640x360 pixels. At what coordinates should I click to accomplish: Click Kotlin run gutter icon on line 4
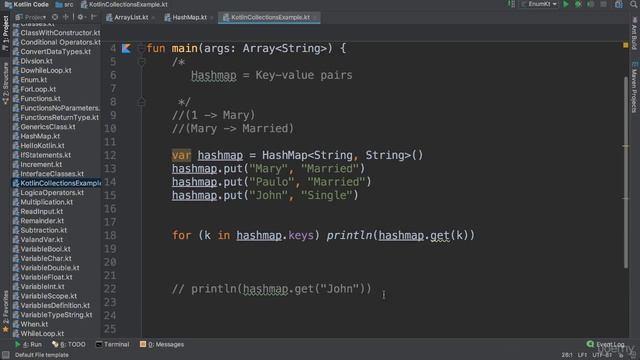(126, 49)
